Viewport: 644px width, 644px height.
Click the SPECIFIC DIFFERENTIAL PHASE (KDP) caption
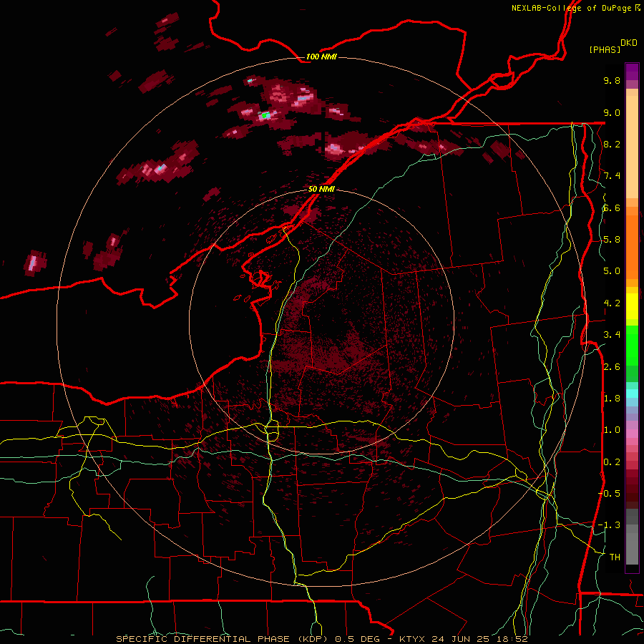(222, 639)
